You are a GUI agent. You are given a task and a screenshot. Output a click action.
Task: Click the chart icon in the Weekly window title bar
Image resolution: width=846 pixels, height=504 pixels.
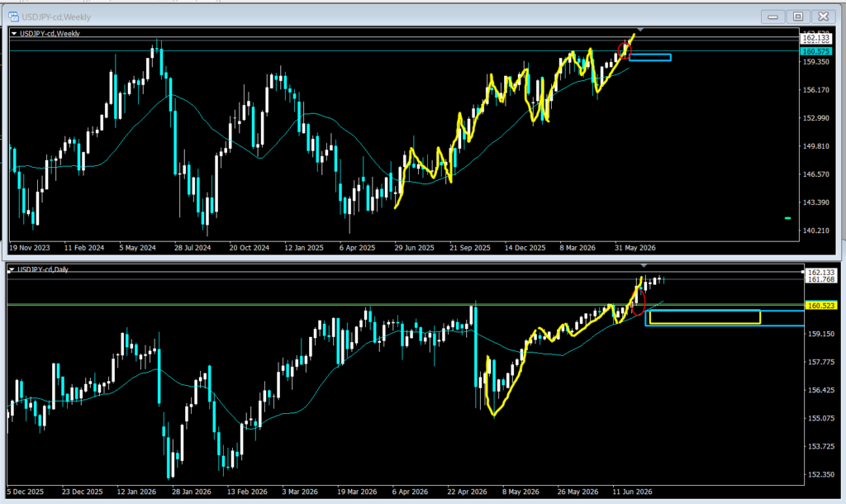tap(13, 17)
